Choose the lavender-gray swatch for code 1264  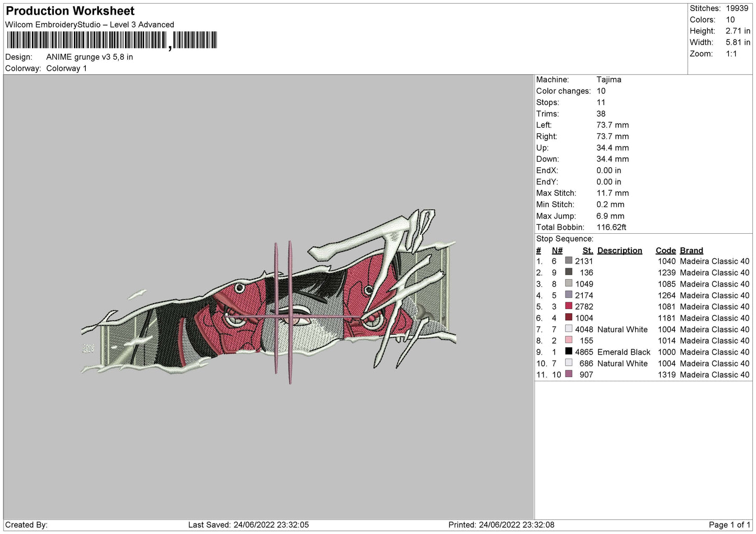coord(568,295)
